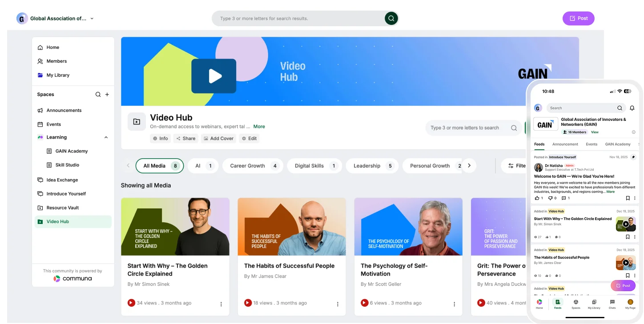Toggle like on the Welcome to GAIN post
The width and height of the screenshot is (644, 324).
tap(537, 198)
